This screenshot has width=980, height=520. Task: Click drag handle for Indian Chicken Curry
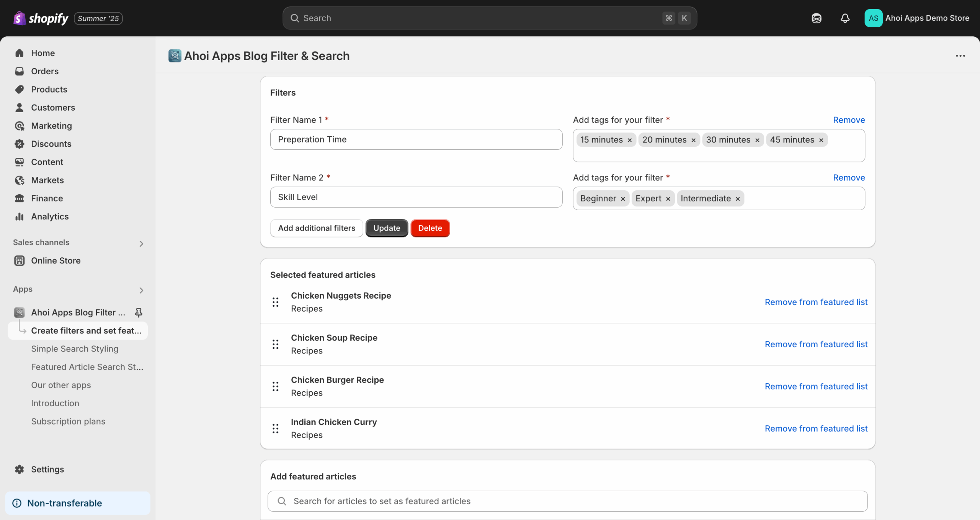click(x=275, y=428)
